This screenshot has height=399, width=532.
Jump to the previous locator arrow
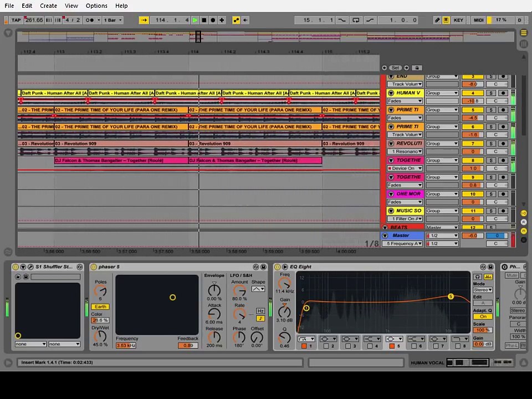384,68
